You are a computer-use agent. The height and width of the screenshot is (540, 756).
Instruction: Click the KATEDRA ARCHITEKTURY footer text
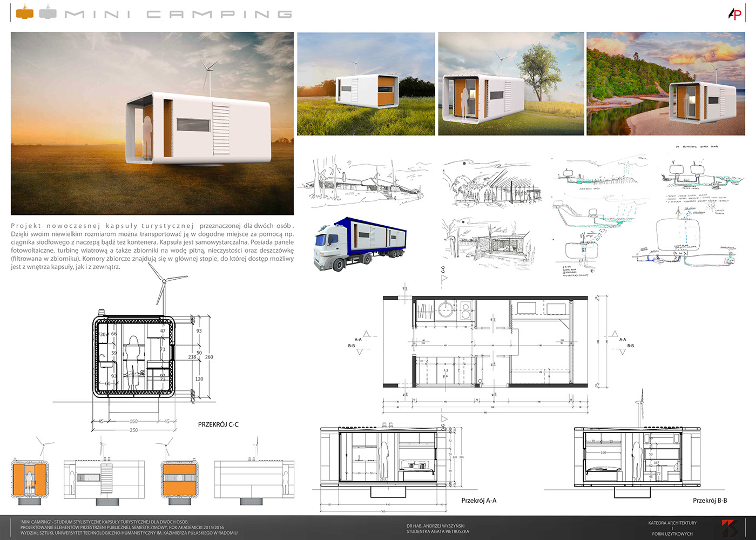[x=672, y=523]
